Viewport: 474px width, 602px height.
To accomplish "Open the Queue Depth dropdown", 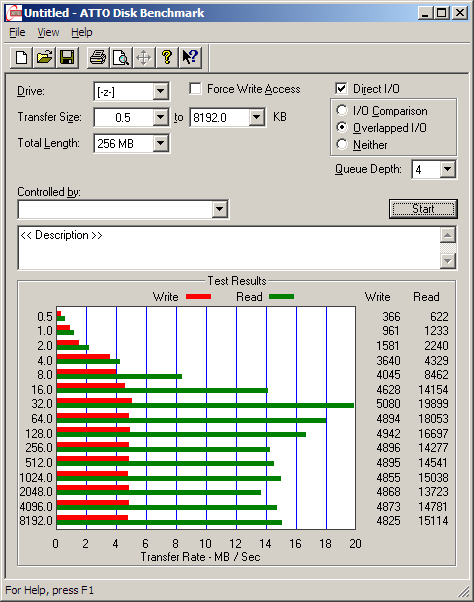I will 448,169.
